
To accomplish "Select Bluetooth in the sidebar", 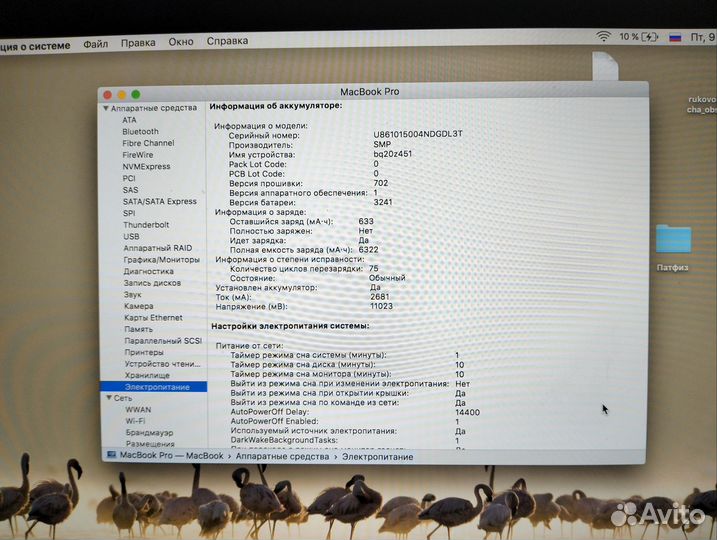I will point(140,132).
